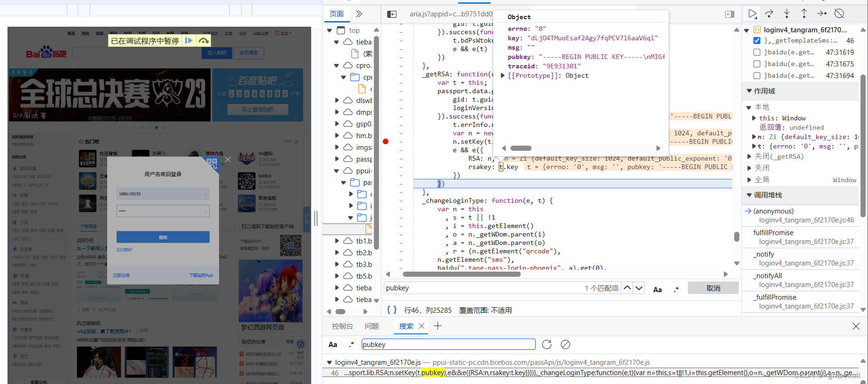This screenshot has width=868, height=384.
Task: Click the 立即注册 register link
Action: click(x=121, y=275)
